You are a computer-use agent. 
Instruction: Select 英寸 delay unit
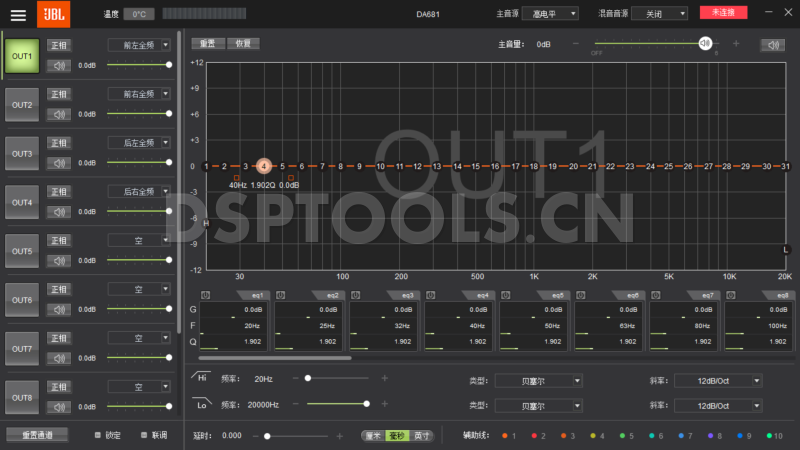(x=421, y=436)
